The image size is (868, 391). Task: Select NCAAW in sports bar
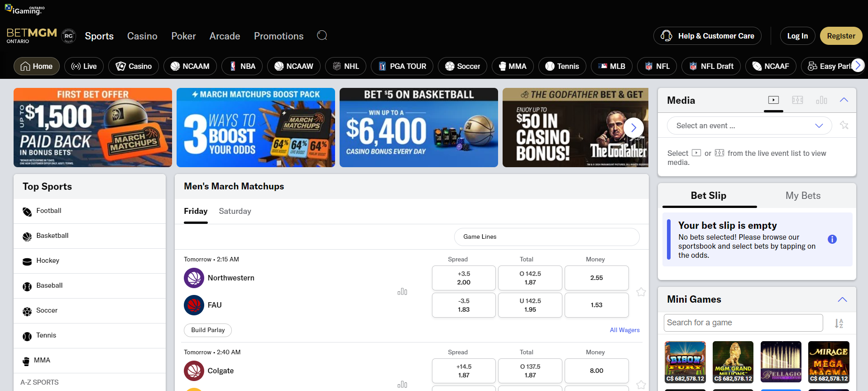pos(293,66)
